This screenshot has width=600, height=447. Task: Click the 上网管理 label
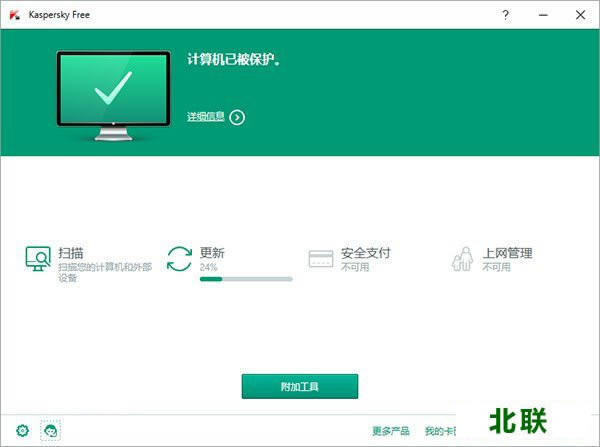tap(507, 253)
